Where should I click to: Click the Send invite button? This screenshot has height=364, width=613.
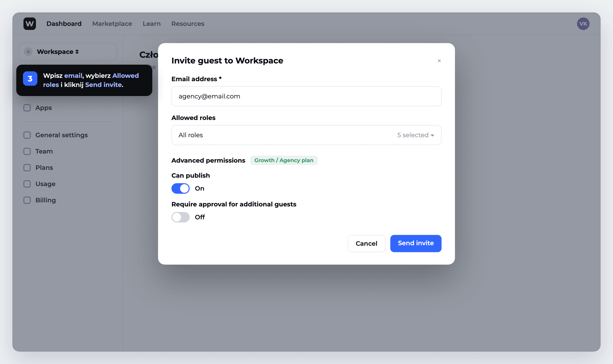point(416,243)
